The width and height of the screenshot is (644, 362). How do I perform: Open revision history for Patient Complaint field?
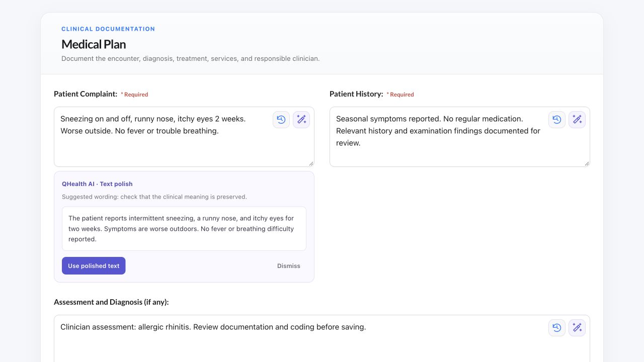coord(281,120)
